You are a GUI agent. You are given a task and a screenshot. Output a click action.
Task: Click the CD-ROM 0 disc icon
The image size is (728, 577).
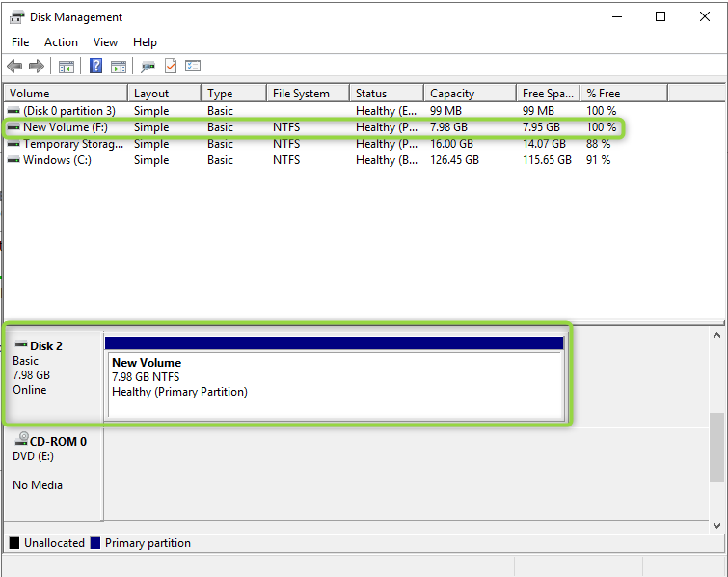(x=21, y=439)
